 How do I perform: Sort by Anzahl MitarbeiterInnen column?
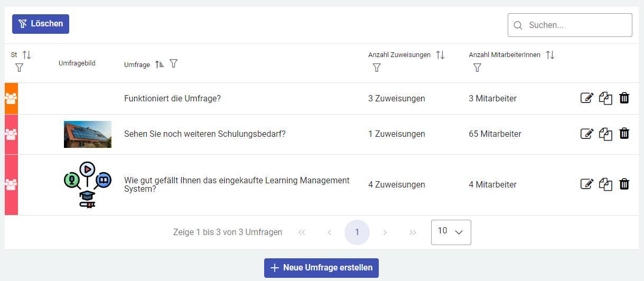pos(550,55)
